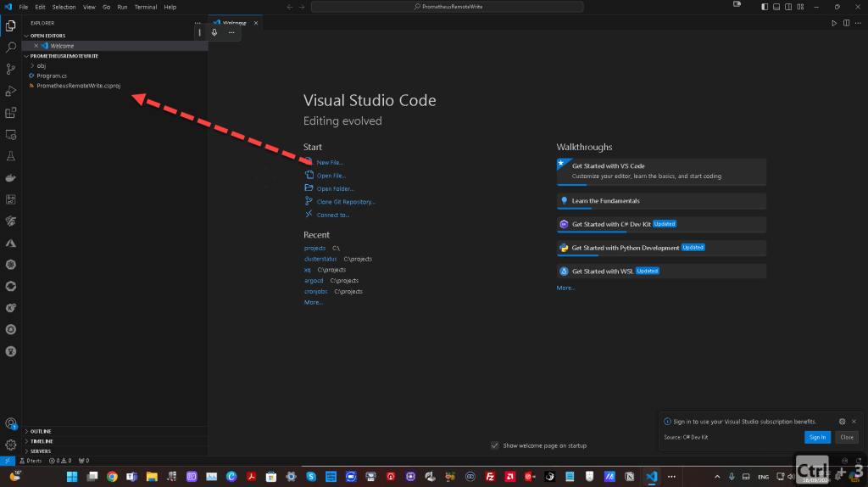Open the Docker view
This screenshot has height=487, width=868.
[x=10, y=178]
